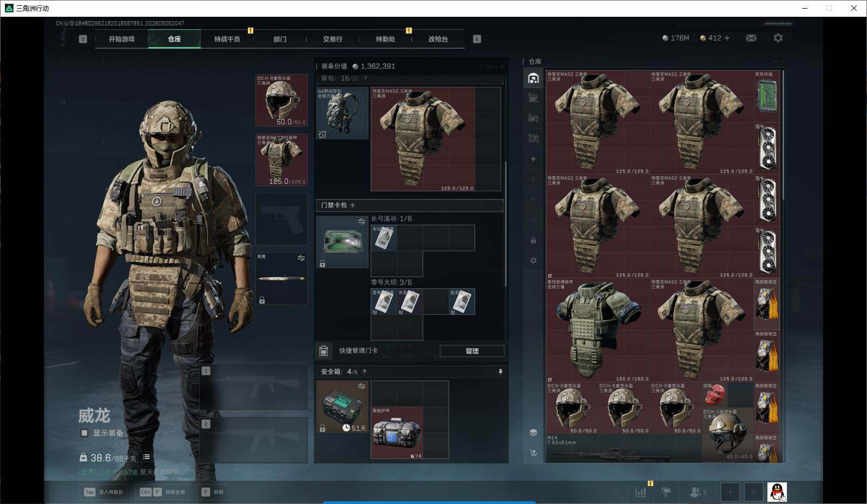Click the swap icon on the safe box

[x=362, y=386]
